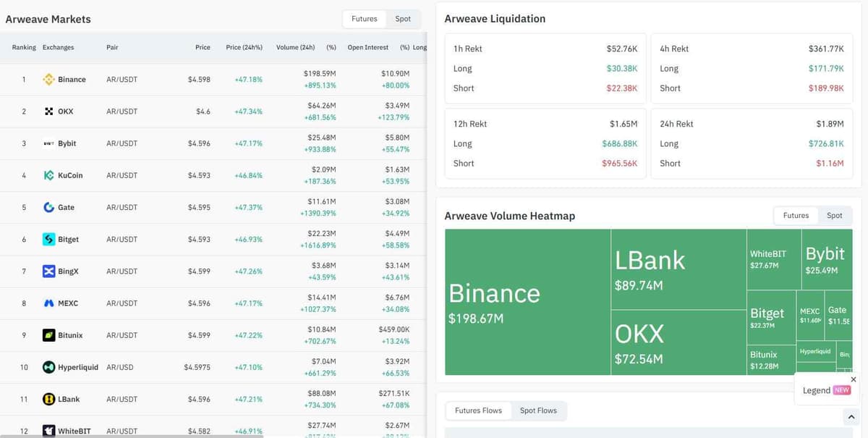
Task: Open Hyperliquid exchange link in table
Action: (x=78, y=367)
